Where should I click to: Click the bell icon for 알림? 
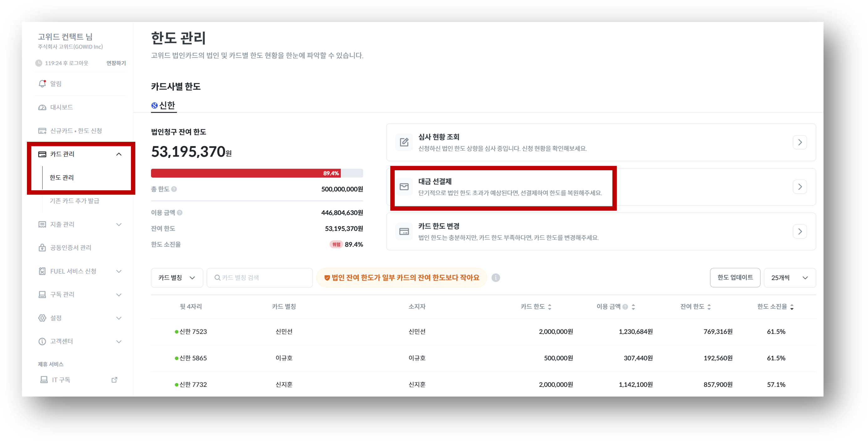[x=42, y=84]
